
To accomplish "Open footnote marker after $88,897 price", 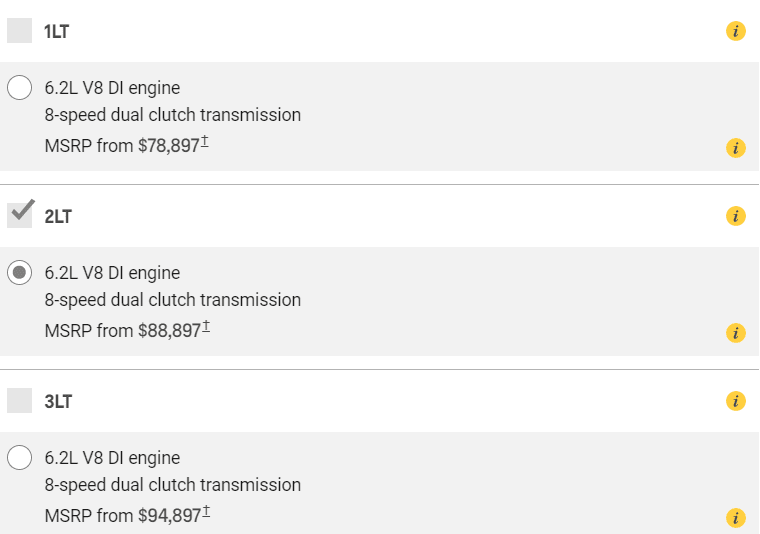I will pyautogui.click(x=205, y=328).
